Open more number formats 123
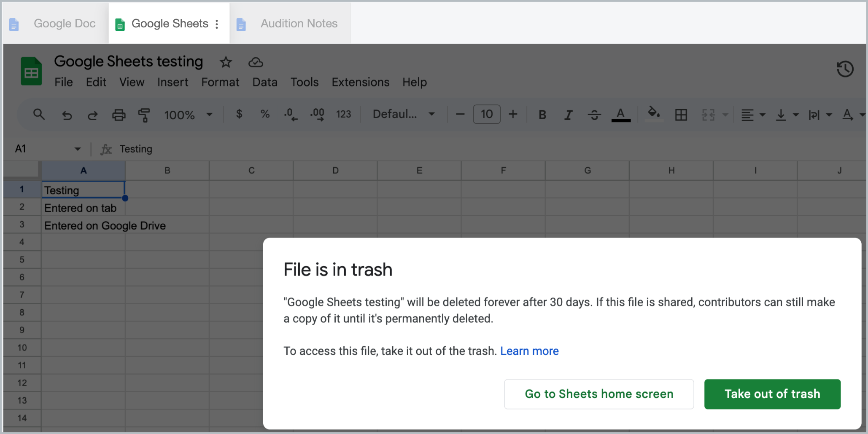The image size is (868, 434). (343, 114)
